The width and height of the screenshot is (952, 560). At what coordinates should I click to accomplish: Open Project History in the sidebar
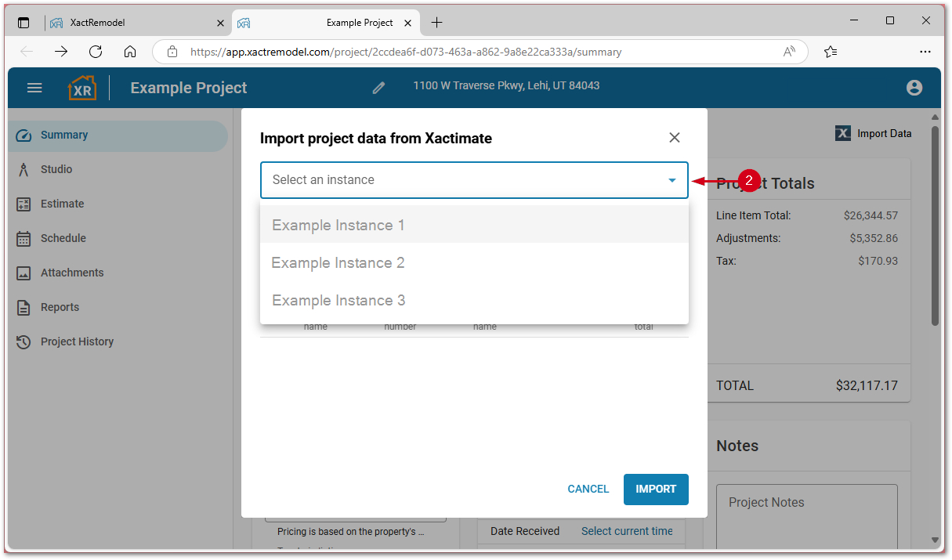click(119, 341)
